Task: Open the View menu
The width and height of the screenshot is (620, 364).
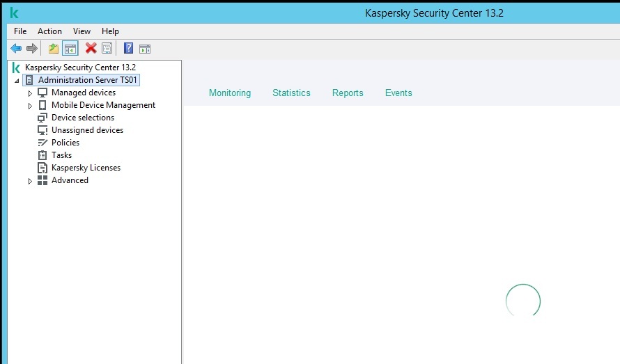Action: 82,31
